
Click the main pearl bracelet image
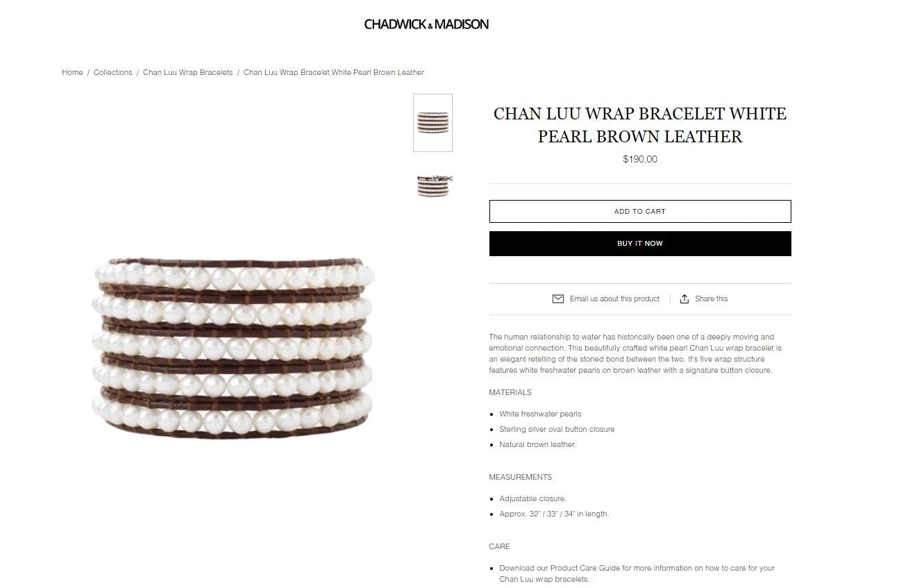(233, 347)
